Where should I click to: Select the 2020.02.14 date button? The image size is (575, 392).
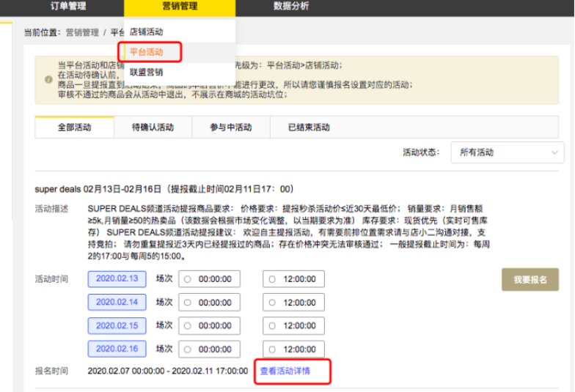[117, 302]
